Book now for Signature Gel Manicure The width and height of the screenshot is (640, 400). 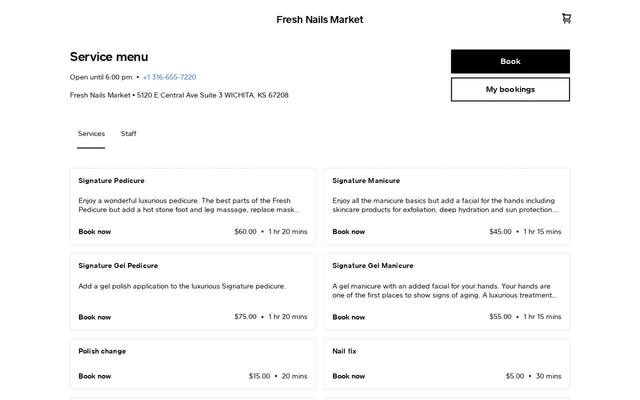point(349,317)
